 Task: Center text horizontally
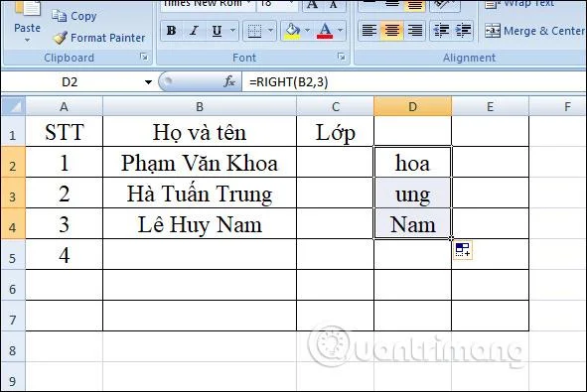[x=392, y=31]
